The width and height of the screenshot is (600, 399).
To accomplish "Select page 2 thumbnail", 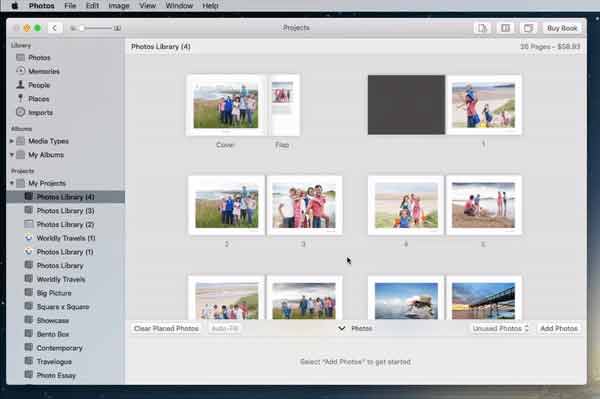I will 227,205.
